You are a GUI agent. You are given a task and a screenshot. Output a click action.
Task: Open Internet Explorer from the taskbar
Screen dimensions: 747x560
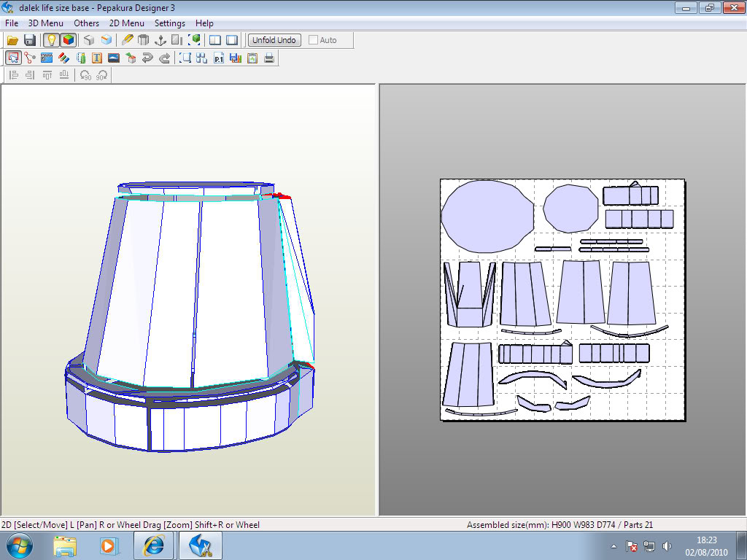(154, 545)
